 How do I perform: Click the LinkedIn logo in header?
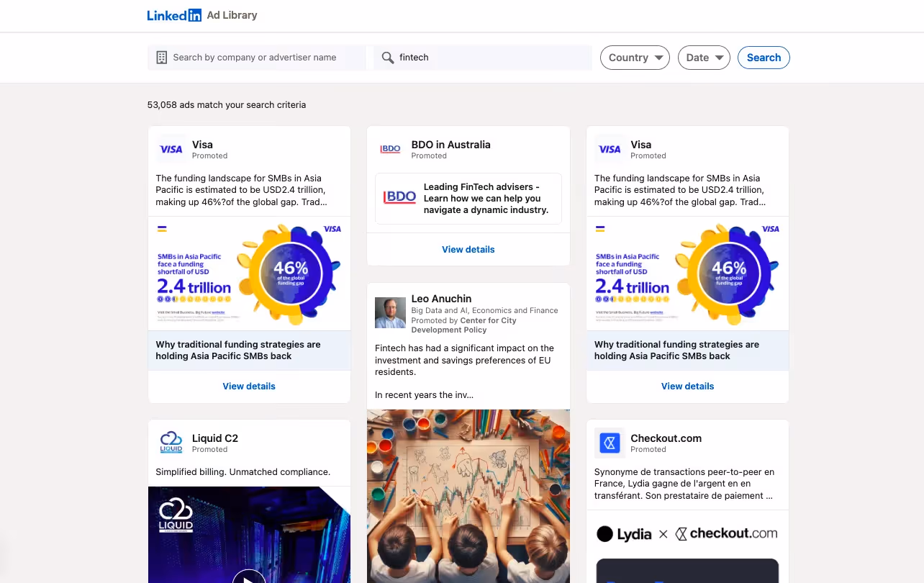[174, 15]
